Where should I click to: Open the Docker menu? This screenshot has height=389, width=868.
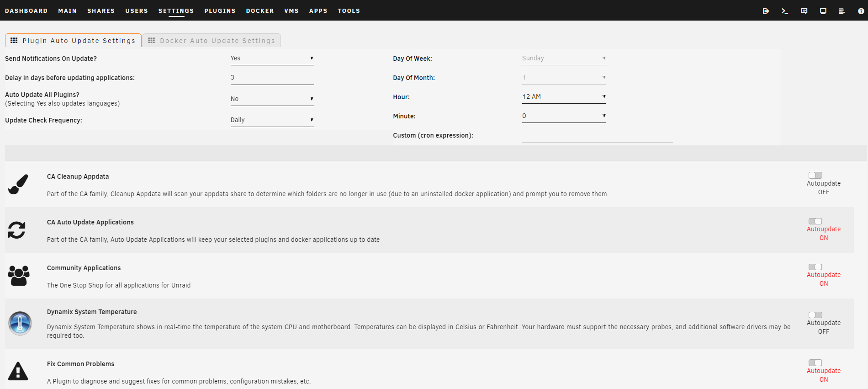(x=260, y=11)
